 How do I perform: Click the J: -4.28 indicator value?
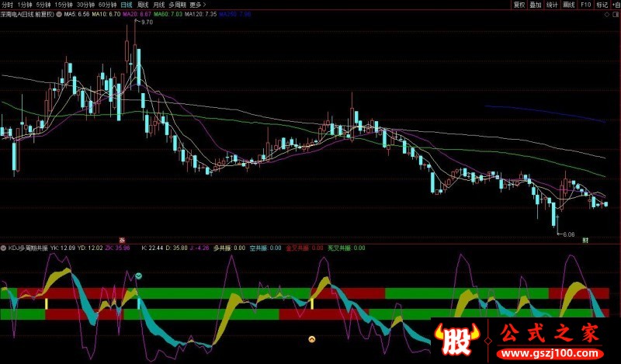point(199,248)
